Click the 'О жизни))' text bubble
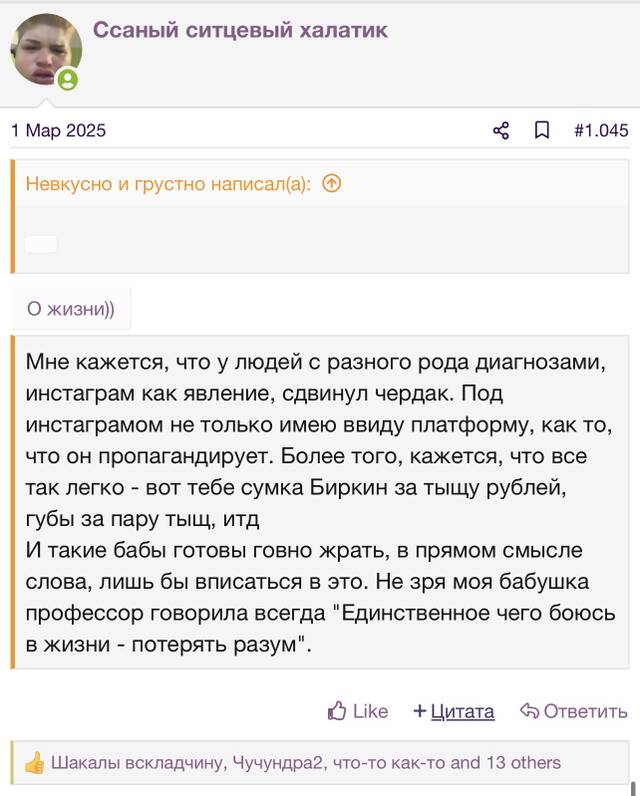This screenshot has height=796, width=640. coord(71,309)
